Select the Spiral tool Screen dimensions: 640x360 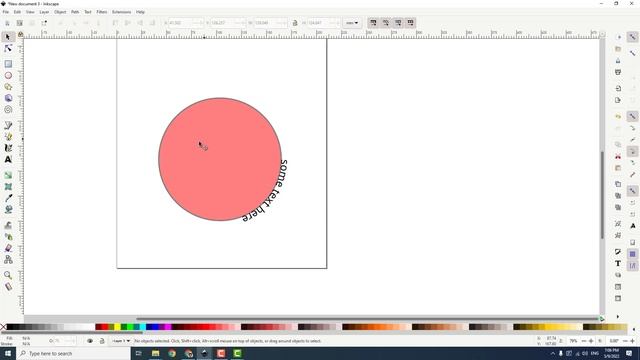pyautogui.click(x=8, y=110)
